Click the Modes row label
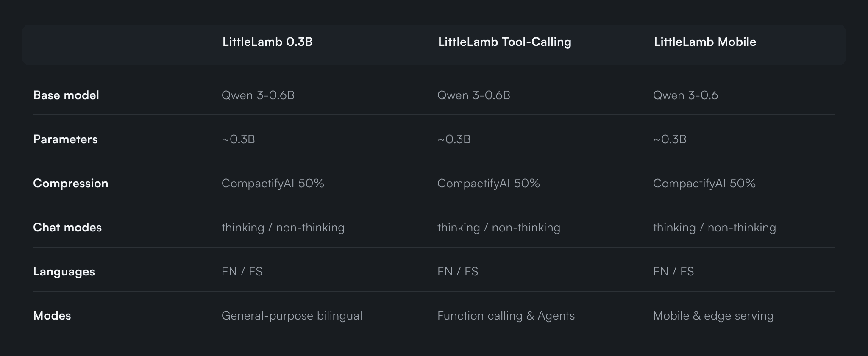This screenshot has width=868, height=356. [x=52, y=316]
